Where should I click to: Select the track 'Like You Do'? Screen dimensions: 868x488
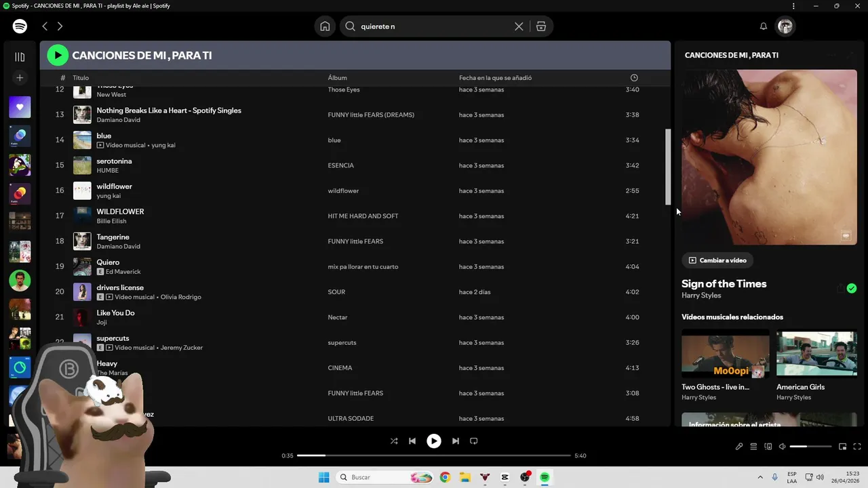115,313
